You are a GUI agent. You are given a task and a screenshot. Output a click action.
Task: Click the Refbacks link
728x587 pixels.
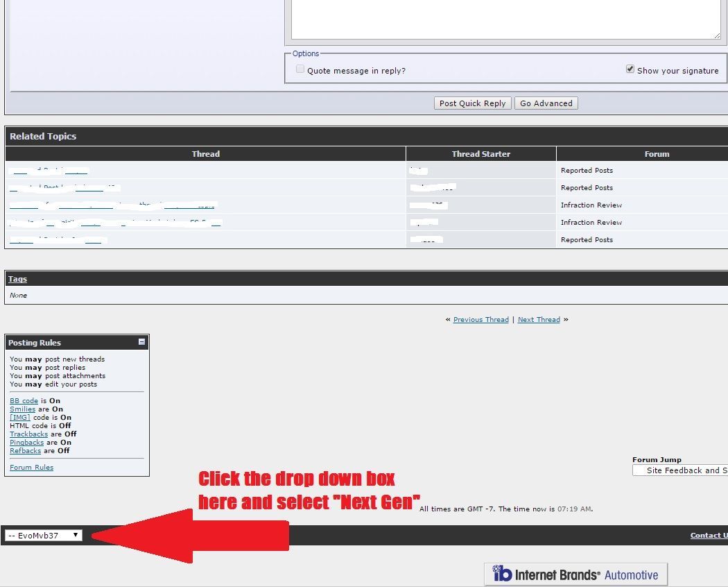pos(25,451)
